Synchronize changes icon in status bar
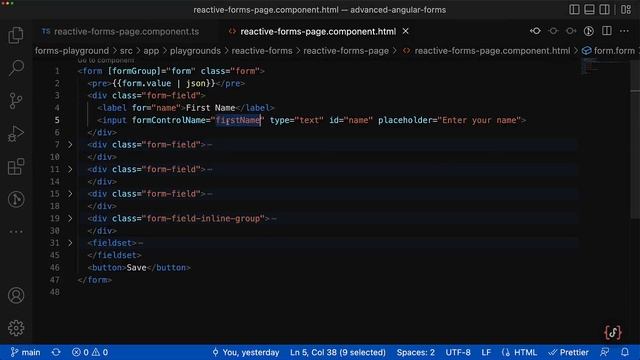The width and height of the screenshot is (640, 360). click(x=56, y=352)
